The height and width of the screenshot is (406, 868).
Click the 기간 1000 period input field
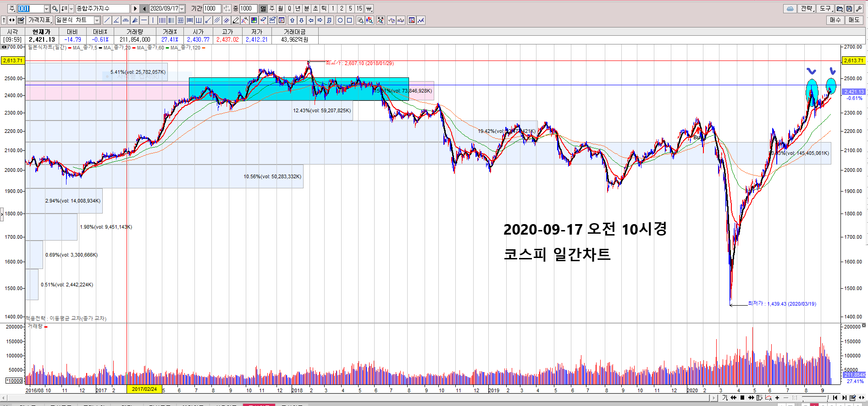click(212, 9)
